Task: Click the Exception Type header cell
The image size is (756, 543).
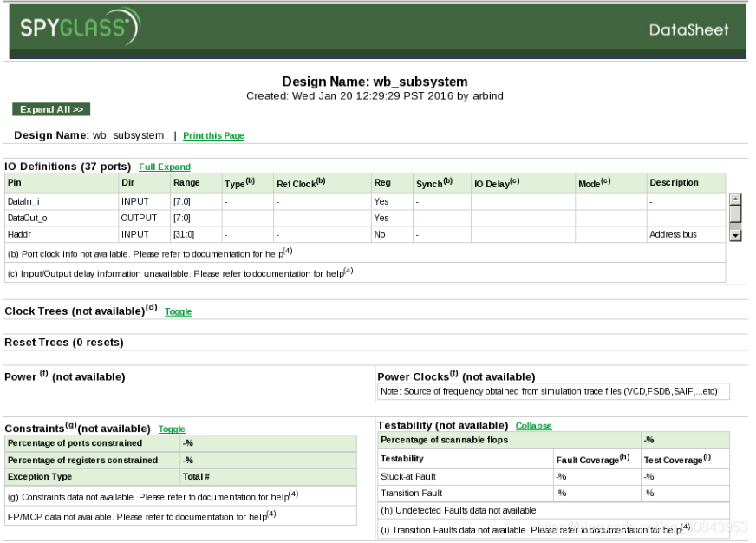Action: point(92,477)
